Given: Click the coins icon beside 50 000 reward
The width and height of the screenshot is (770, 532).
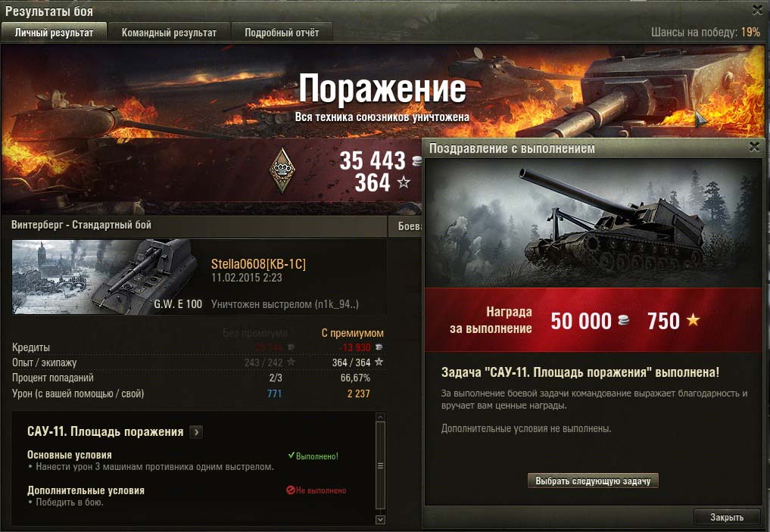Looking at the screenshot, I should (x=623, y=320).
